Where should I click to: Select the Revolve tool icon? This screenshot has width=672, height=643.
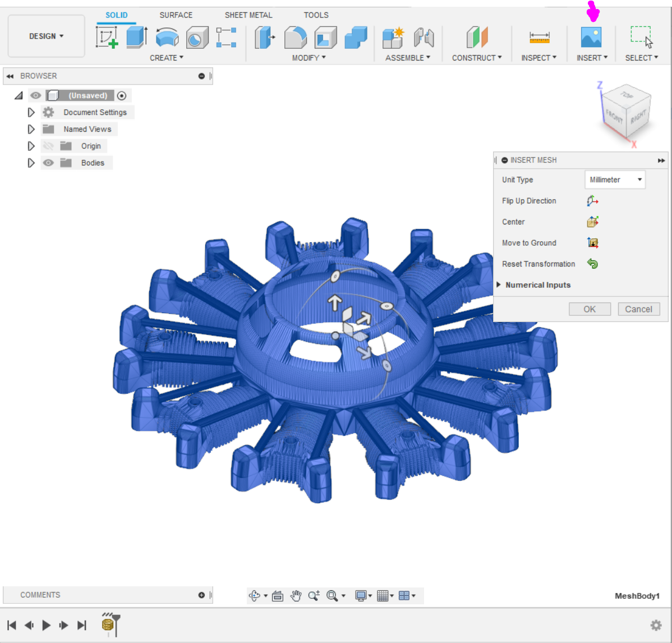167,38
